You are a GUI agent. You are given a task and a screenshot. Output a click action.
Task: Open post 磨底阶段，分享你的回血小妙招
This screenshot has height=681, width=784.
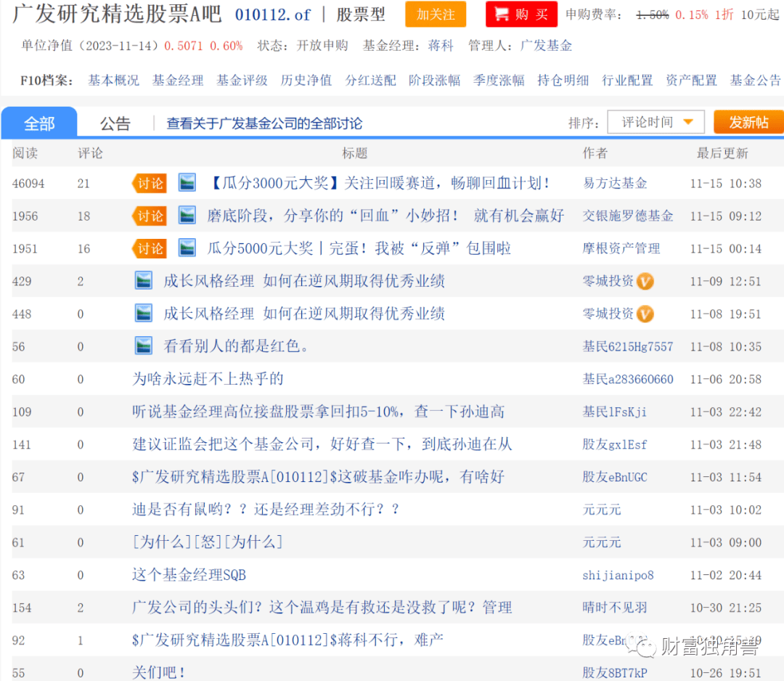[385, 216]
